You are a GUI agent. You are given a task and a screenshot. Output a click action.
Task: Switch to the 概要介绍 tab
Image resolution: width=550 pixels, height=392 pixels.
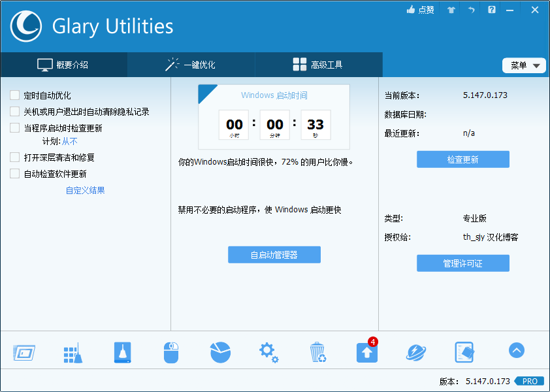(x=64, y=65)
